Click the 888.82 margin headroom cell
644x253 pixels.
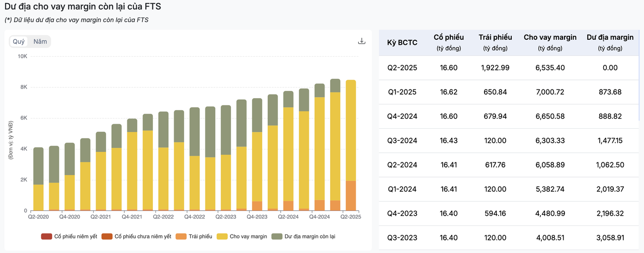[x=610, y=116]
